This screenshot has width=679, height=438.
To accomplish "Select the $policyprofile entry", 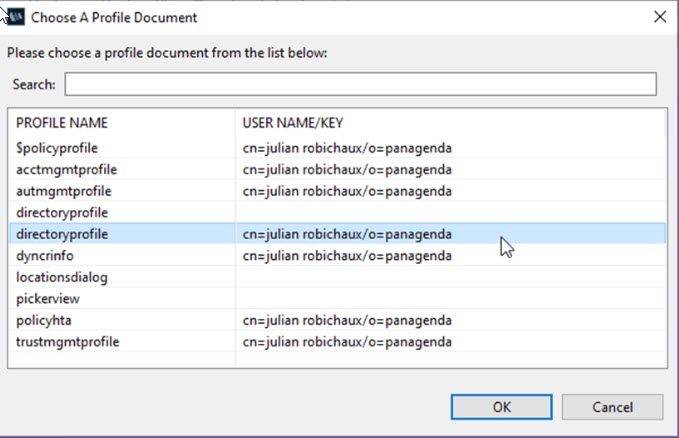I will [337, 148].
